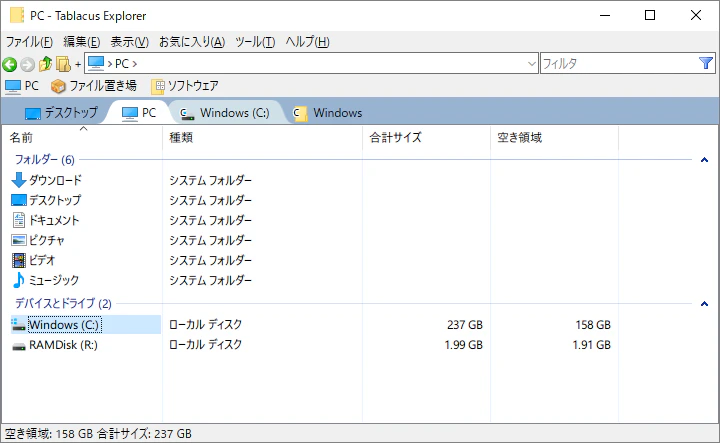Open the ファイル(F) menu

pyautogui.click(x=29, y=42)
